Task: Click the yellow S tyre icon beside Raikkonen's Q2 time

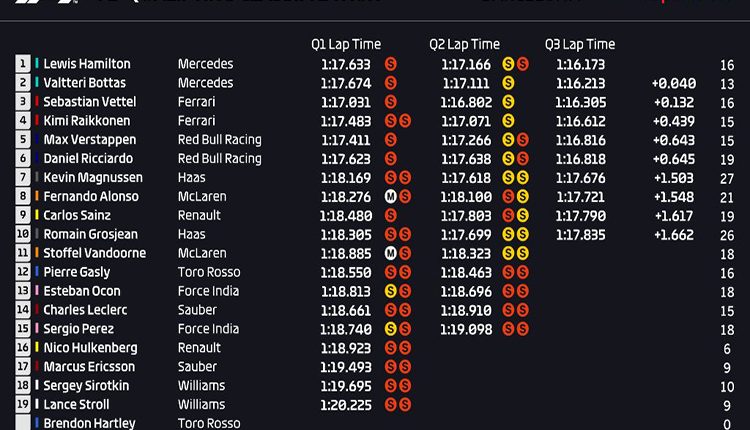Action: pos(508,121)
